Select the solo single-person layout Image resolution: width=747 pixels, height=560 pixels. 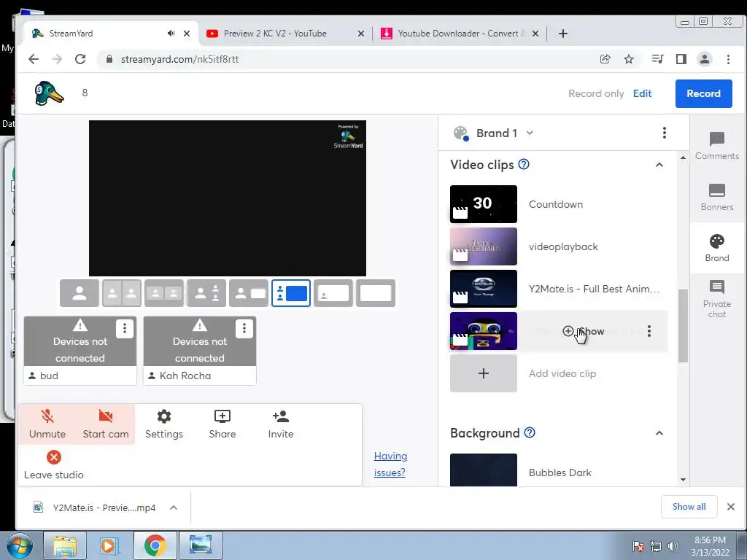click(x=80, y=293)
